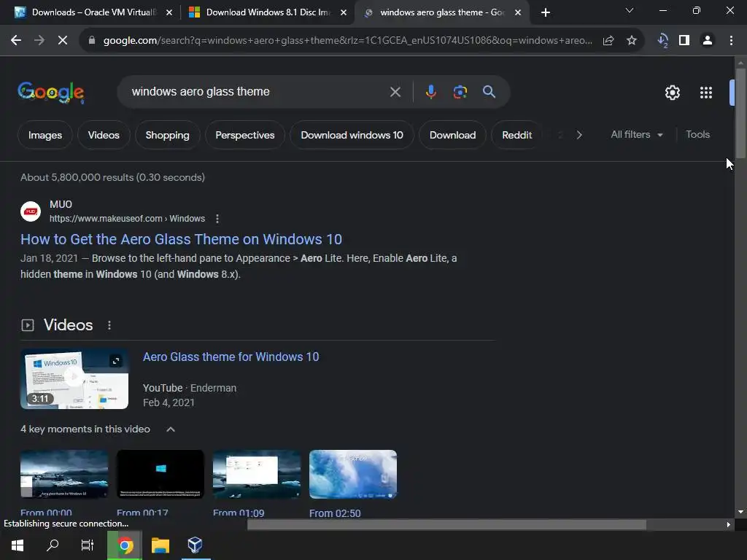Click the forward navigation arrow
Screen dimensions: 747x560
(x=39, y=41)
